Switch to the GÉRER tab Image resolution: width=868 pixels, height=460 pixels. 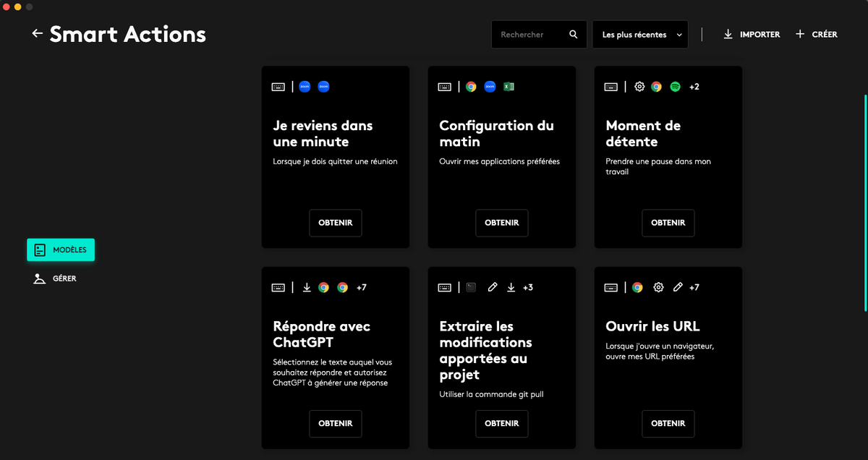(55, 278)
